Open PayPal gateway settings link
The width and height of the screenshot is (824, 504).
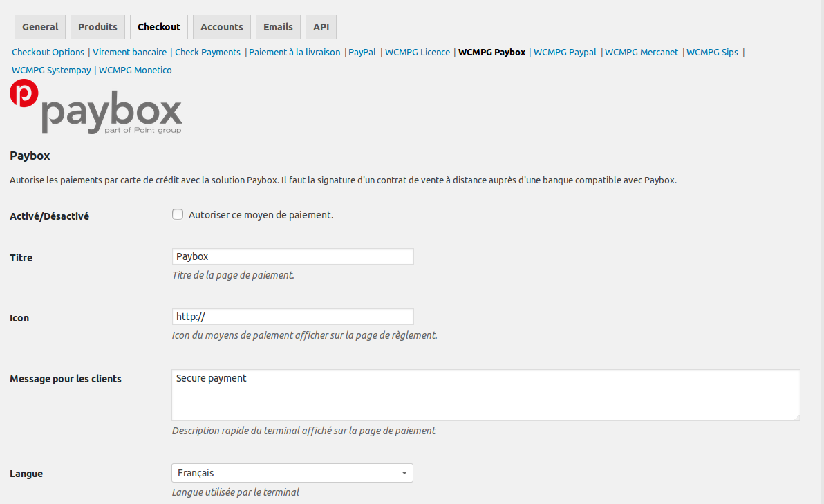pos(362,52)
